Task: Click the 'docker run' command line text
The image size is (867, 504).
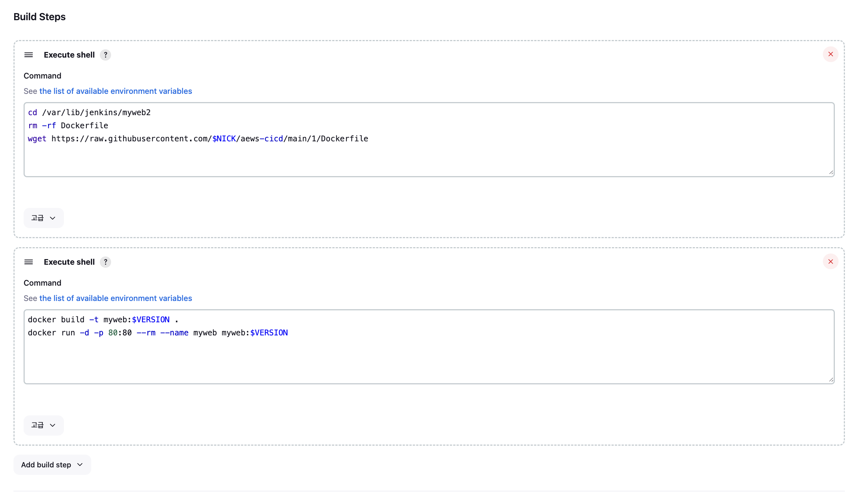Action: (x=51, y=333)
